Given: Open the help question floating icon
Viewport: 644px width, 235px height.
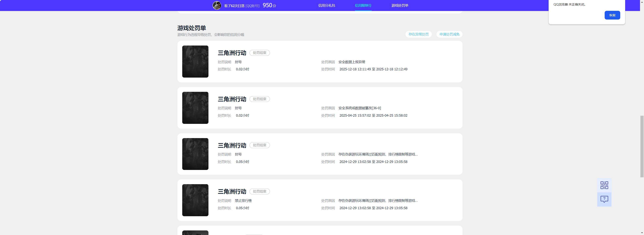Looking at the screenshot, I should [x=604, y=199].
